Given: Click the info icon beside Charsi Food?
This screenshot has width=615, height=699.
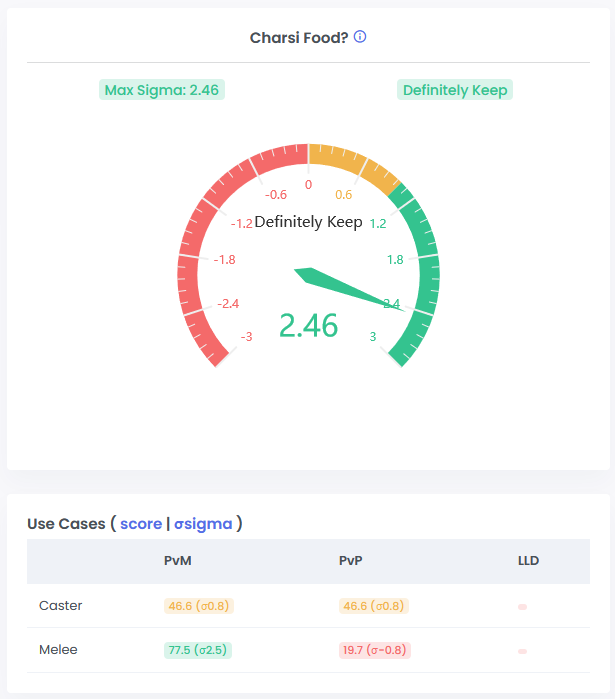Looking at the screenshot, I should [x=360, y=37].
